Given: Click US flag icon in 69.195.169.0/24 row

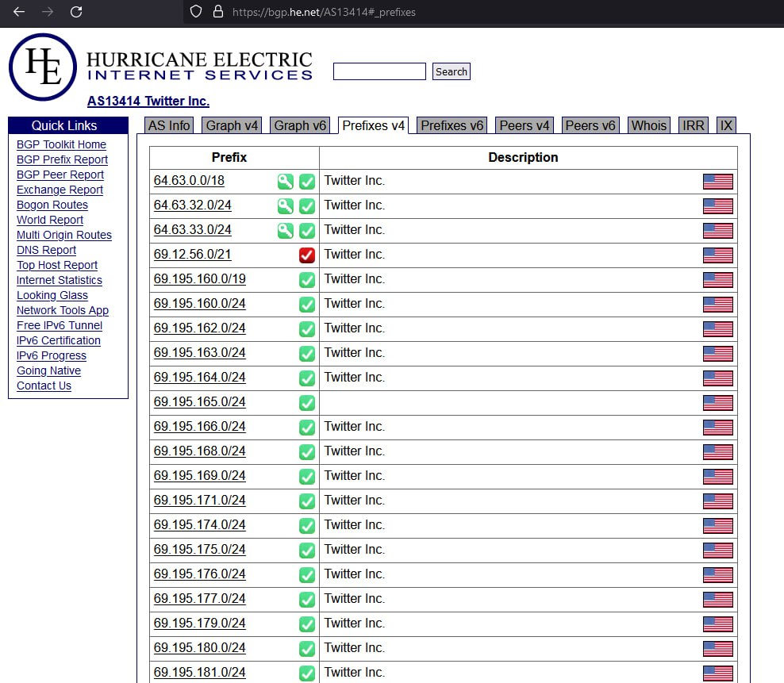Looking at the screenshot, I should pyautogui.click(x=718, y=477).
